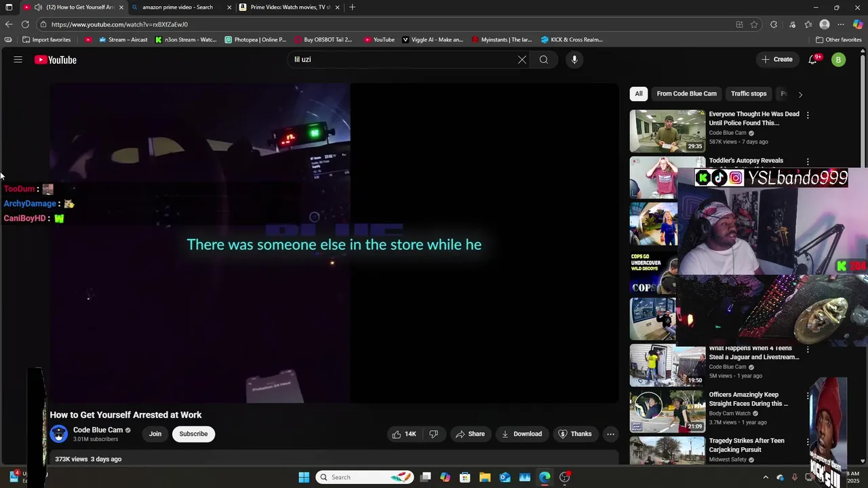
Task: Start voice search with the microphone icon
Action: pos(574,60)
